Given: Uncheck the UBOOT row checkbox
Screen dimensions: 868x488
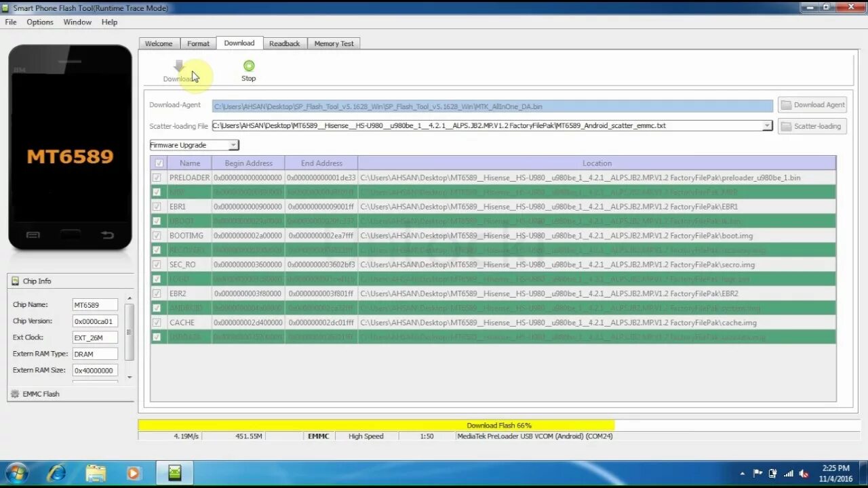Looking at the screenshot, I should 157,221.
